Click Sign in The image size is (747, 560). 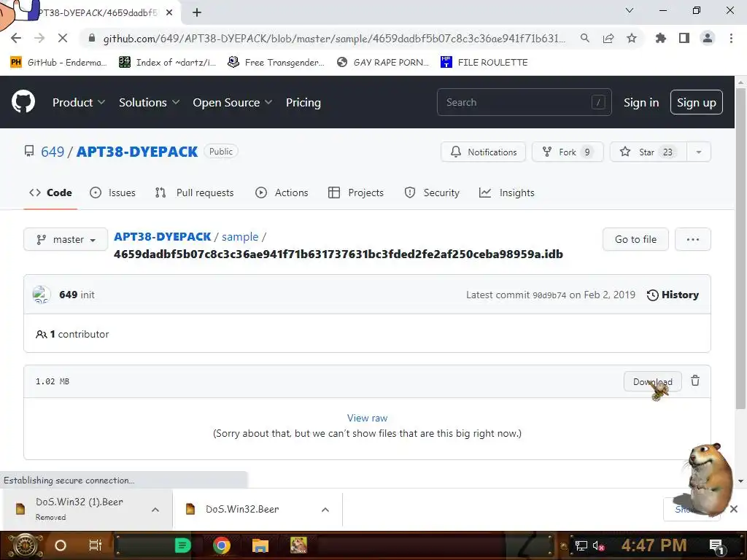[x=641, y=102]
